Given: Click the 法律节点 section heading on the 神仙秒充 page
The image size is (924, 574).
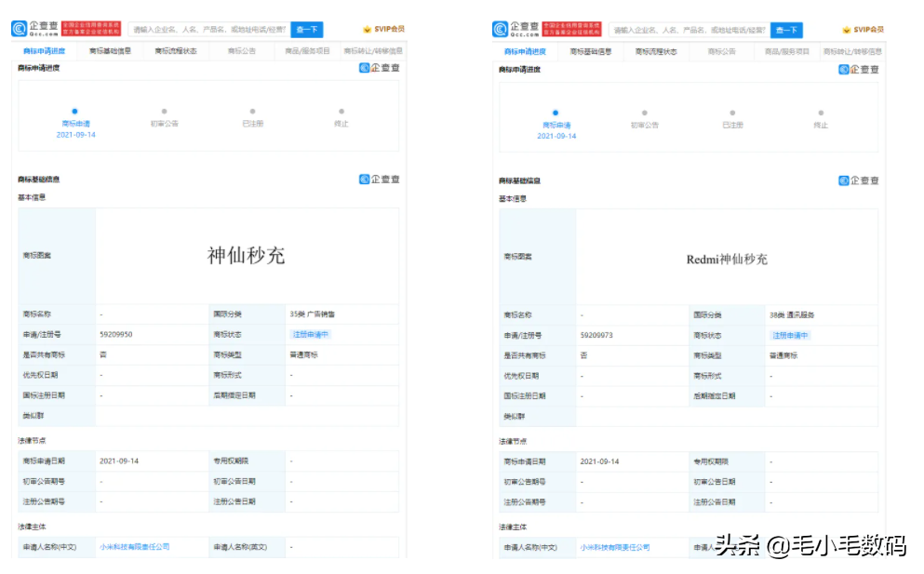Looking at the screenshot, I should coord(32,440).
